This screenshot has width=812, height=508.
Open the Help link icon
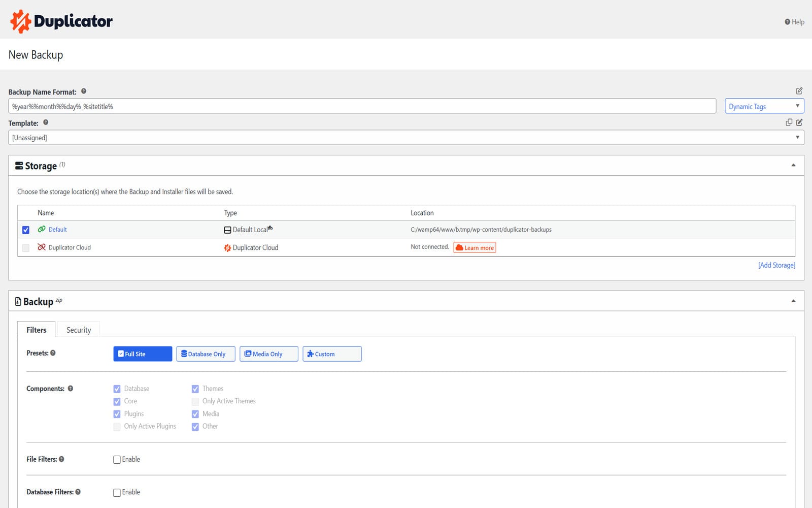tap(787, 22)
